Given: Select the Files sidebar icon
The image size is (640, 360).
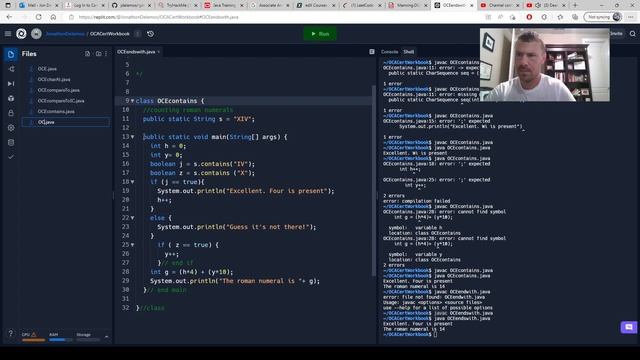Looking at the screenshot, I should pyautogui.click(x=11, y=54).
